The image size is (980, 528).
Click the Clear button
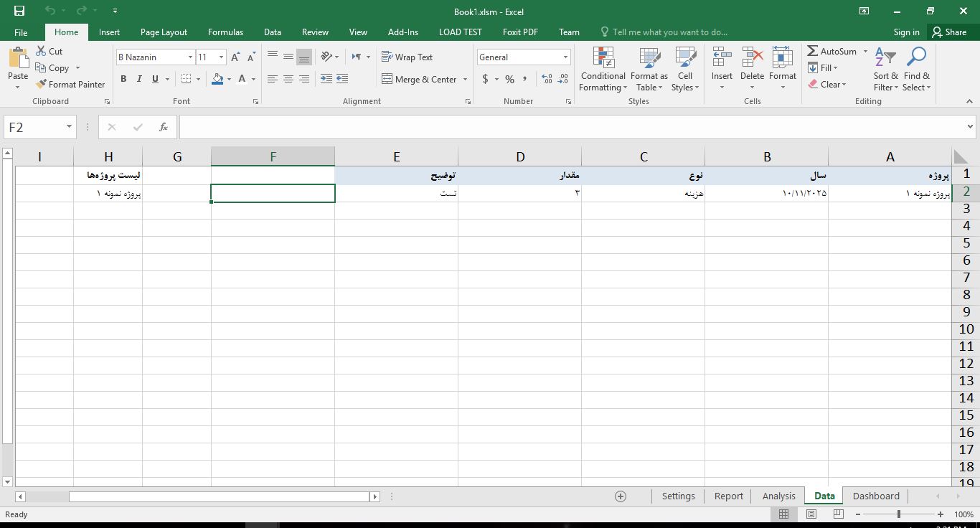pyautogui.click(x=827, y=84)
